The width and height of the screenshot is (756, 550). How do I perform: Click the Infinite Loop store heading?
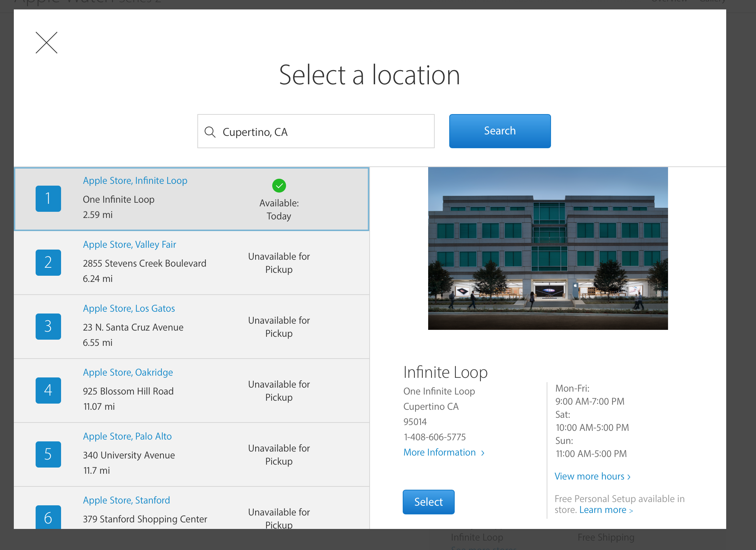pos(446,372)
